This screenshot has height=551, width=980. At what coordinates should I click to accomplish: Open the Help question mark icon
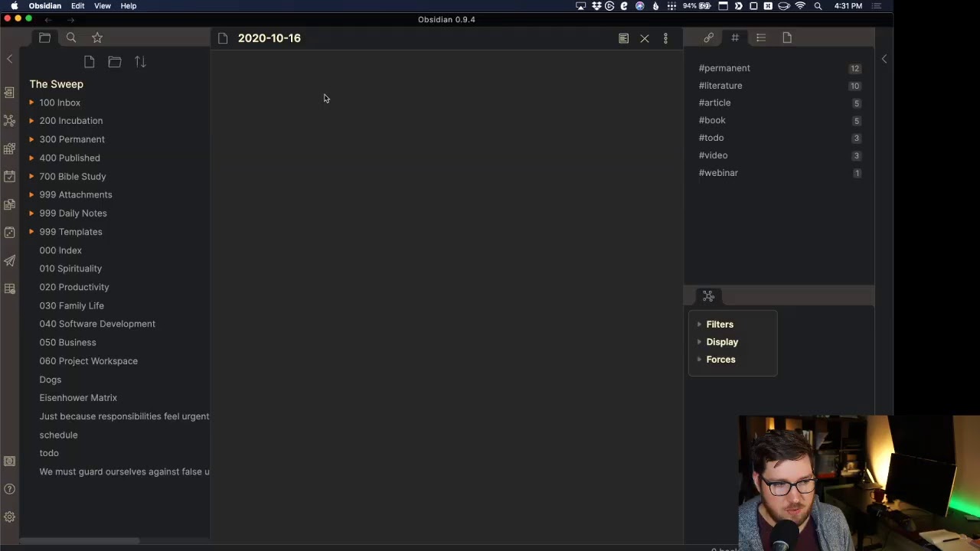(x=9, y=489)
